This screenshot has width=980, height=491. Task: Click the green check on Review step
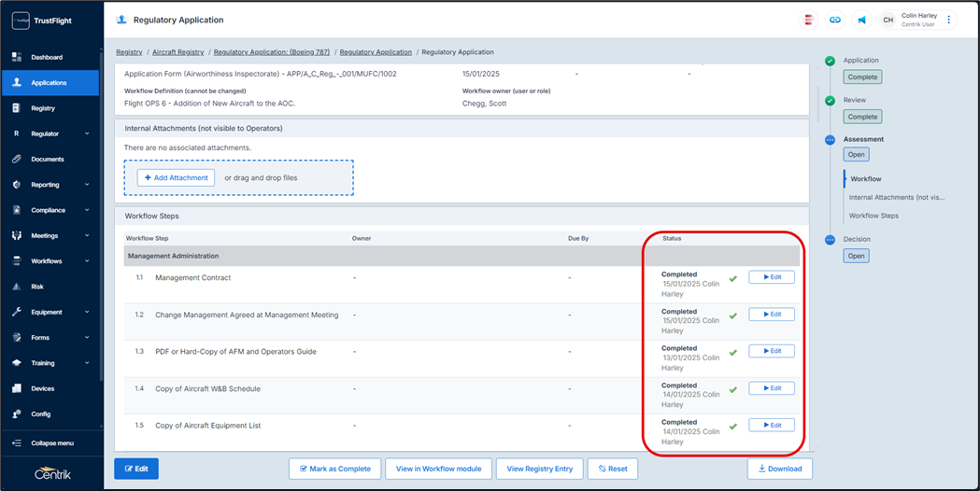[x=830, y=101]
